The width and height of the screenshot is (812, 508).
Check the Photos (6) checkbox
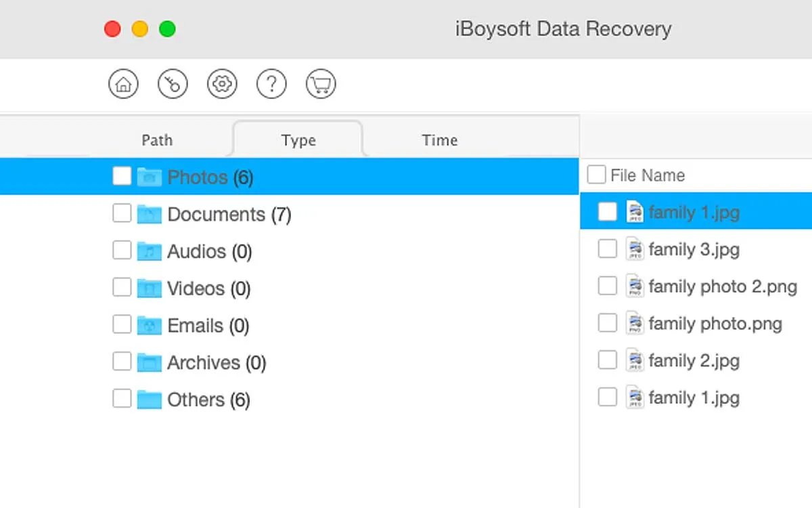click(122, 176)
